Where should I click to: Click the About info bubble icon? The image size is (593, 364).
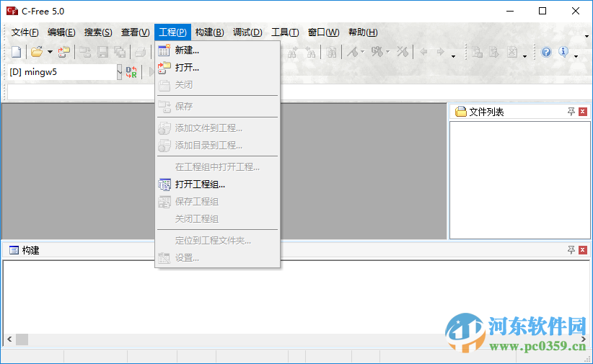(563, 52)
